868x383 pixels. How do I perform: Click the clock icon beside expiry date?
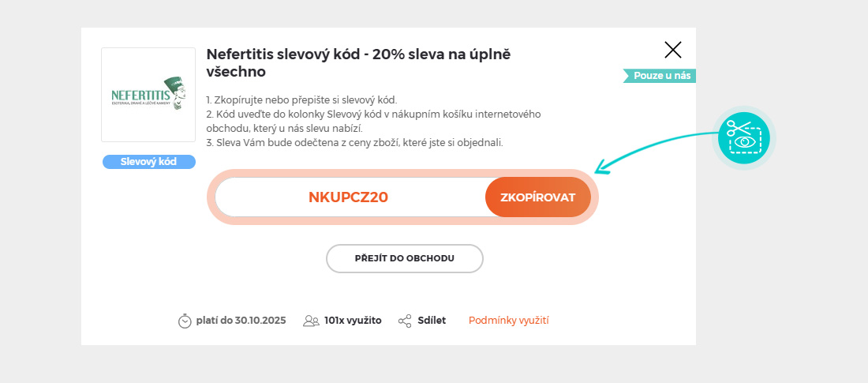(x=185, y=321)
